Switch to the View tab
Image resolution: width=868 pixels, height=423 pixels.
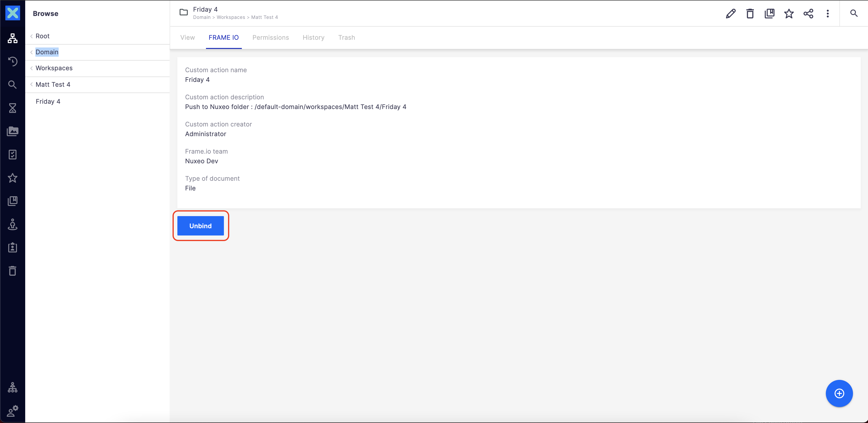187,37
